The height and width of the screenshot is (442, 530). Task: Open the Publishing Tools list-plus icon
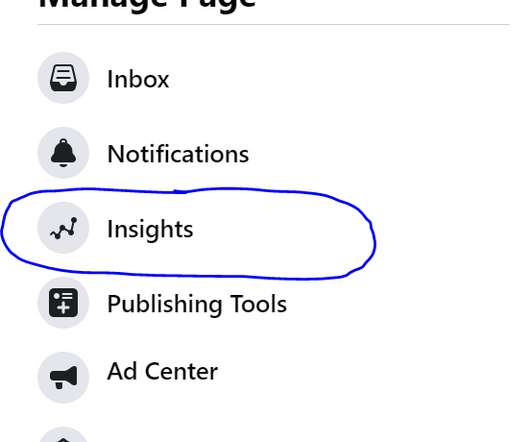click(x=63, y=303)
